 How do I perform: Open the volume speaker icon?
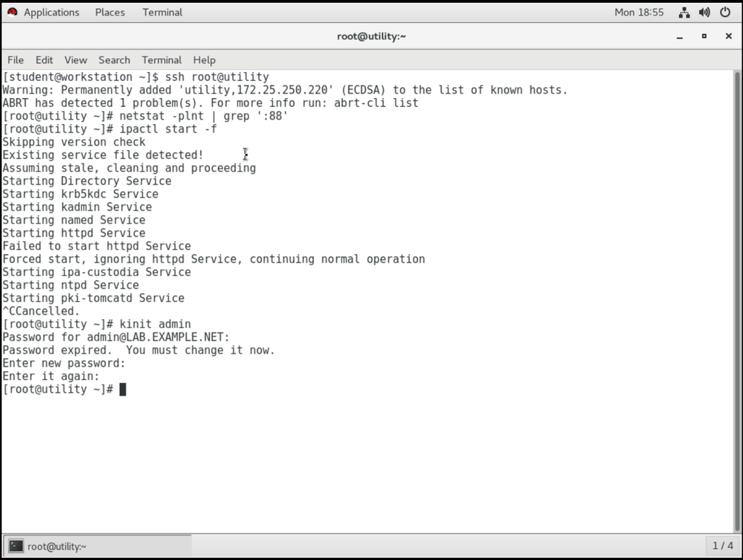[705, 13]
